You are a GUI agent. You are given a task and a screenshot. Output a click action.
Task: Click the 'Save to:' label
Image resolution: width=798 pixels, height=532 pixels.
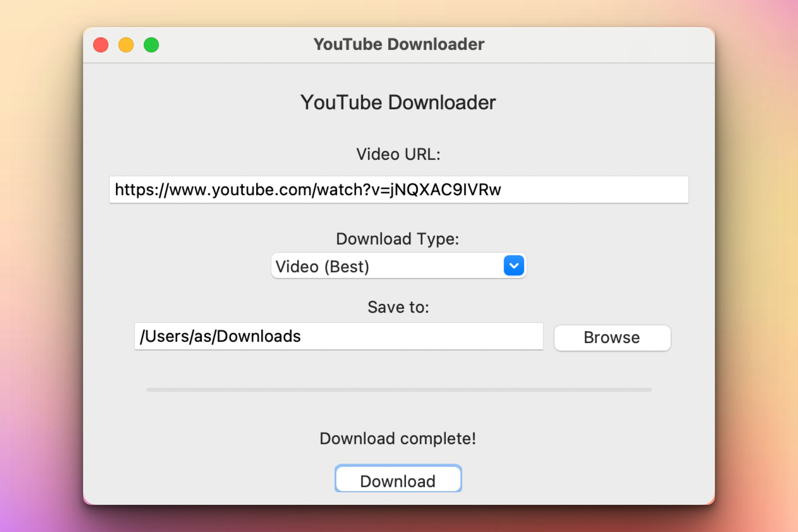tap(398, 307)
